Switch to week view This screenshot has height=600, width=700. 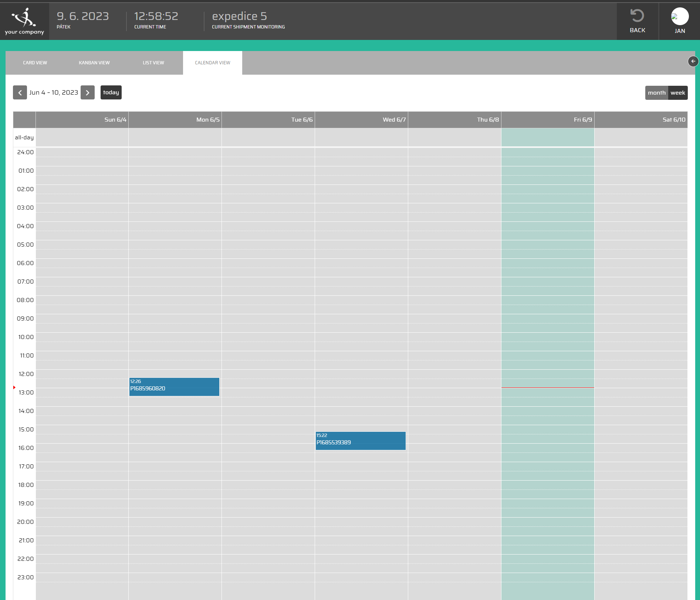677,93
